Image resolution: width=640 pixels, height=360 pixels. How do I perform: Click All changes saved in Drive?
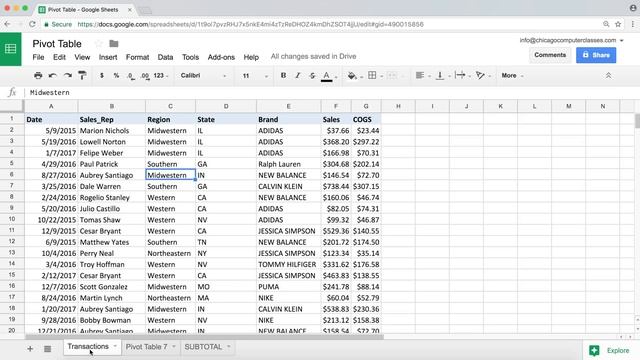313,56
